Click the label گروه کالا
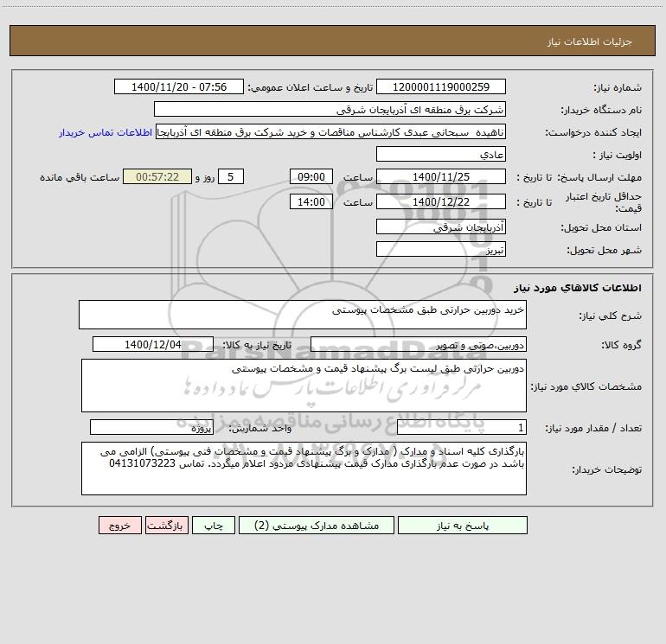This screenshot has height=644, width=666. click(621, 345)
